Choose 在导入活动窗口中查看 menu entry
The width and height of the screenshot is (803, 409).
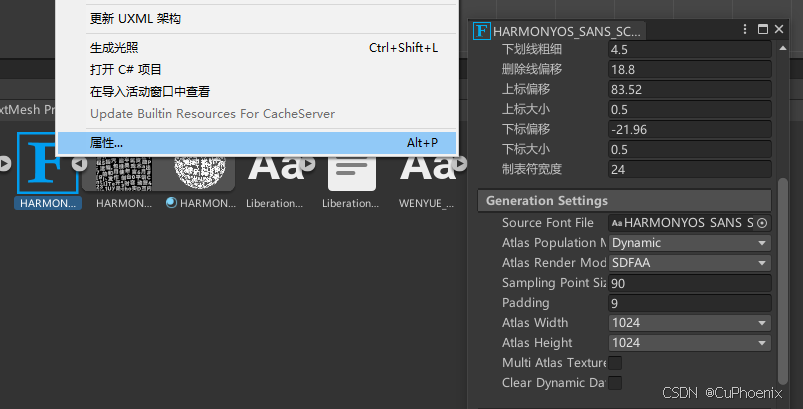click(x=257, y=92)
